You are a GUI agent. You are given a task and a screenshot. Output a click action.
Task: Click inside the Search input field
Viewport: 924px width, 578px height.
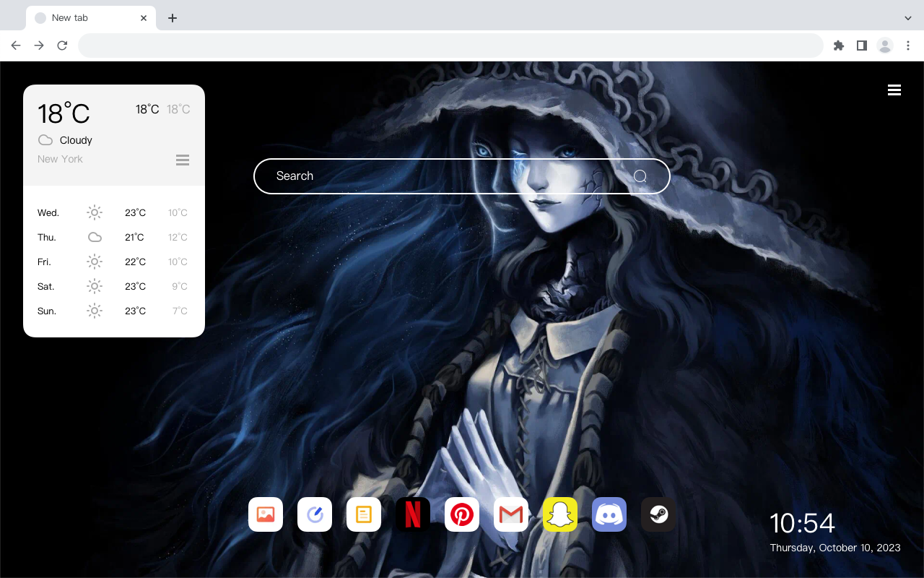coord(462,176)
